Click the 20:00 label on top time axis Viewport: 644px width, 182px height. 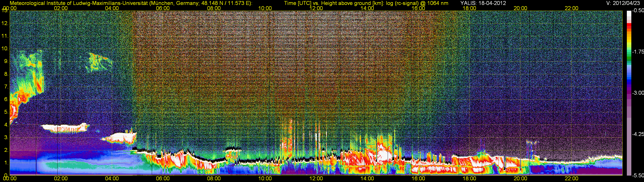(x=521, y=8)
